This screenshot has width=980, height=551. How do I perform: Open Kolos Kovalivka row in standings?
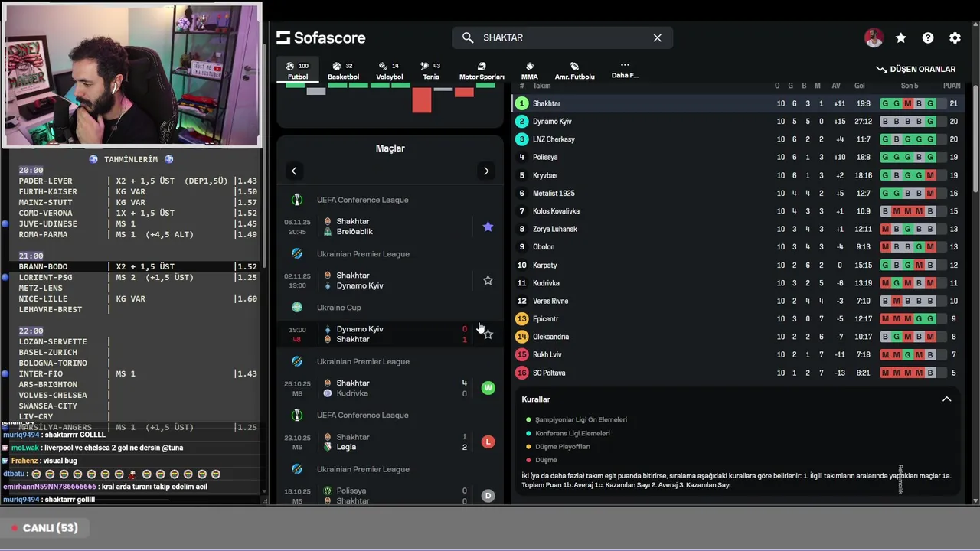(x=740, y=211)
